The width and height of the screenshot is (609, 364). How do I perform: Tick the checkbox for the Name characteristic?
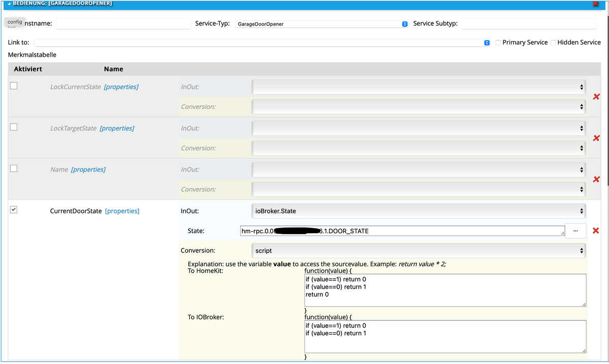[x=14, y=168]
